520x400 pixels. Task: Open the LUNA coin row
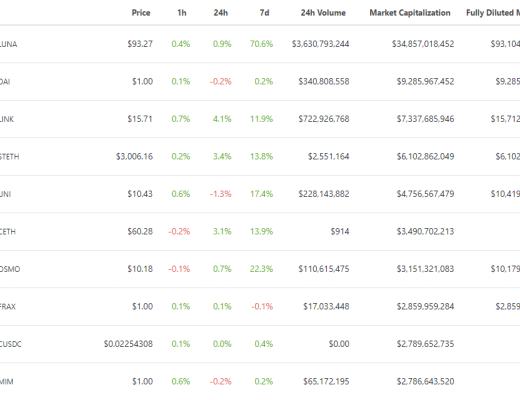pos(260,44)
